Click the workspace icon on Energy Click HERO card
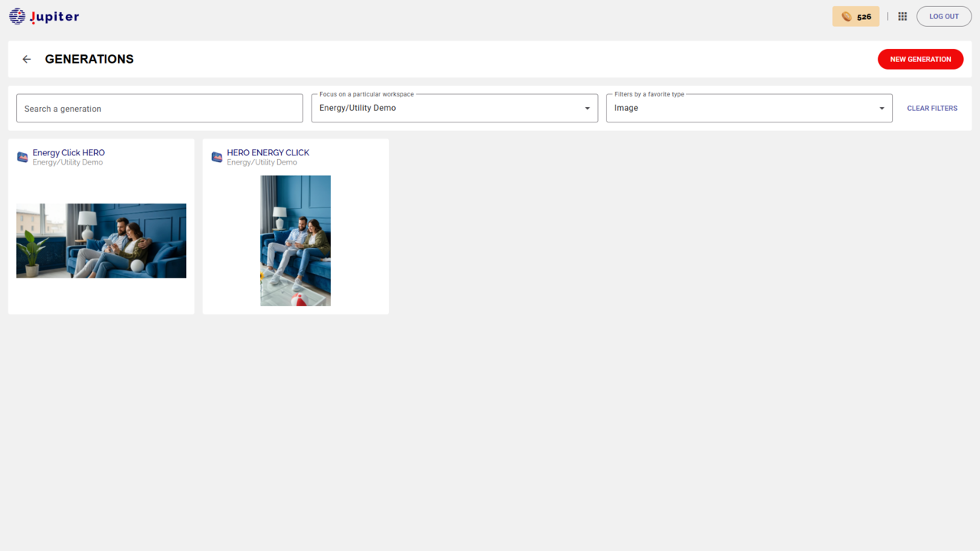 coord(23,157)
